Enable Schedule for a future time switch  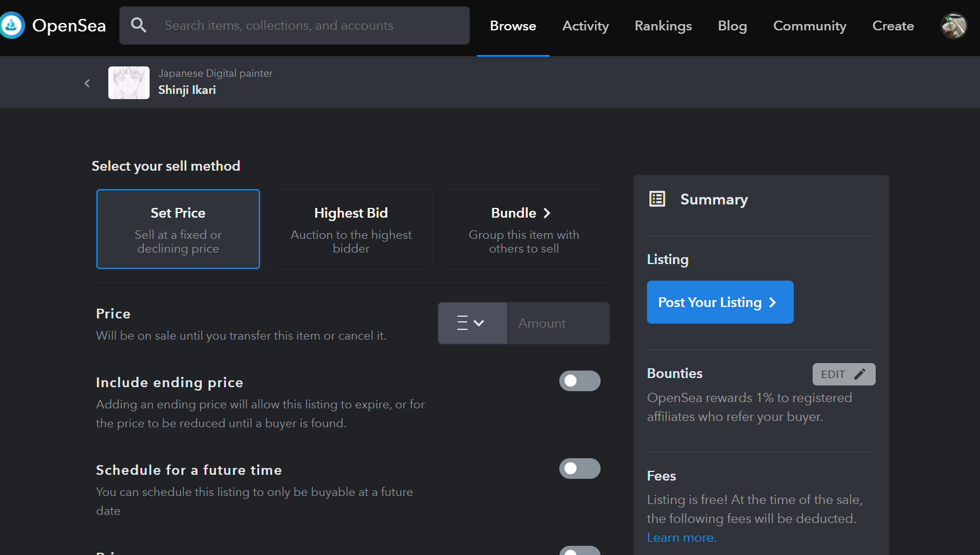(x=580, y=469)
